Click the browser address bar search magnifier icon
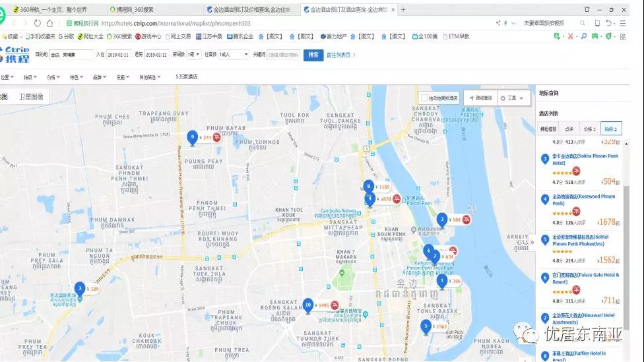644x362 pixels. (583, 23)
